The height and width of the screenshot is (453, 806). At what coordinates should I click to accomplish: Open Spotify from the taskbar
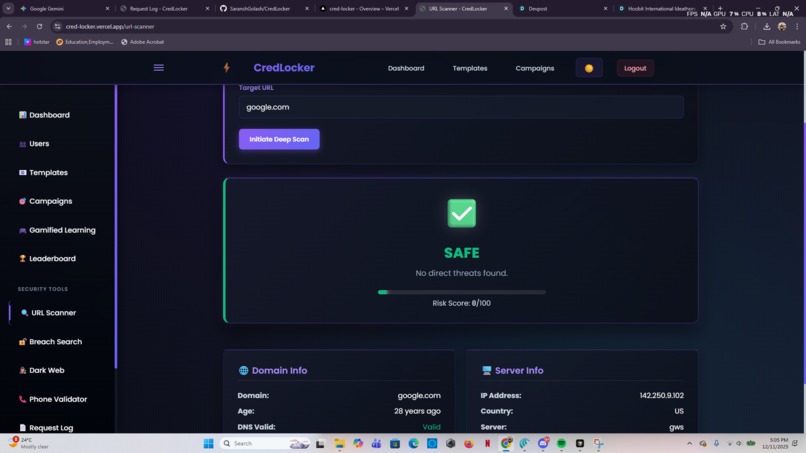click(x=561, y=443)
